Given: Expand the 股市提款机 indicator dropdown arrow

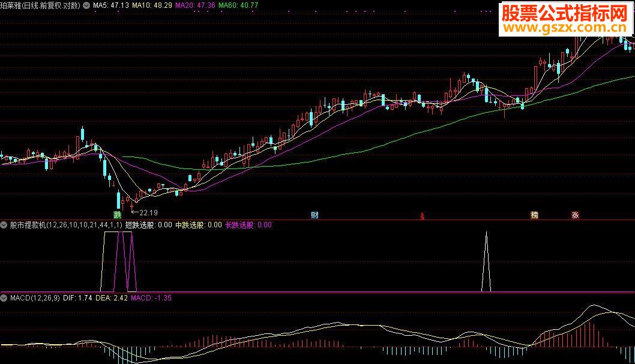Looking at the screenshot, I should tap(4, 225).
